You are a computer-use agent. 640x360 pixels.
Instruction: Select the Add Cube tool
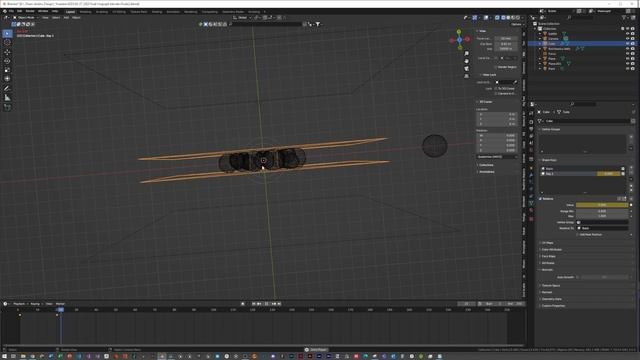pos(7,107)
